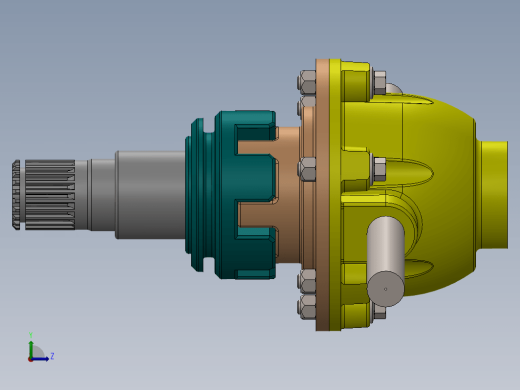Select the copper-colored flange plate
Screen dimensions: 520x390
tap(323, 195)
